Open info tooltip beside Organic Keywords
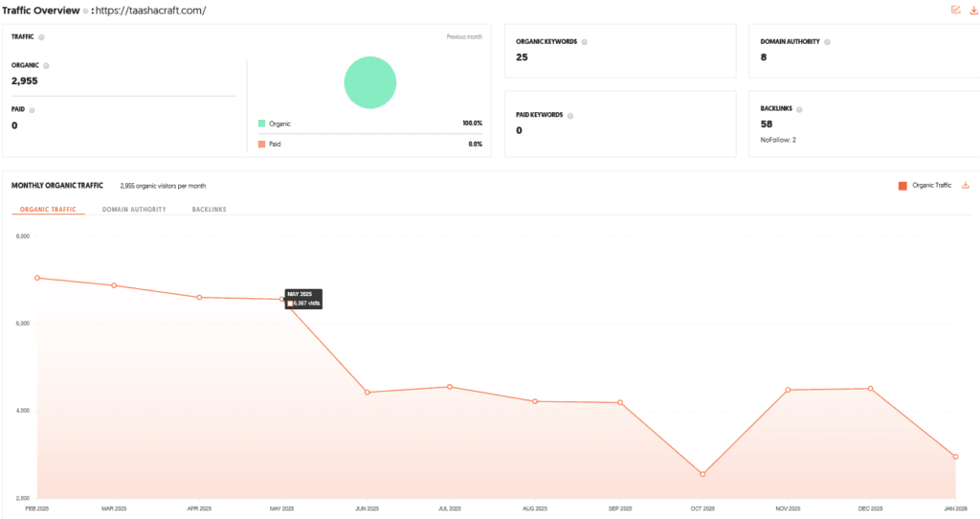The height and width of the screenshot is (519, 980). (x=584, y=42)
